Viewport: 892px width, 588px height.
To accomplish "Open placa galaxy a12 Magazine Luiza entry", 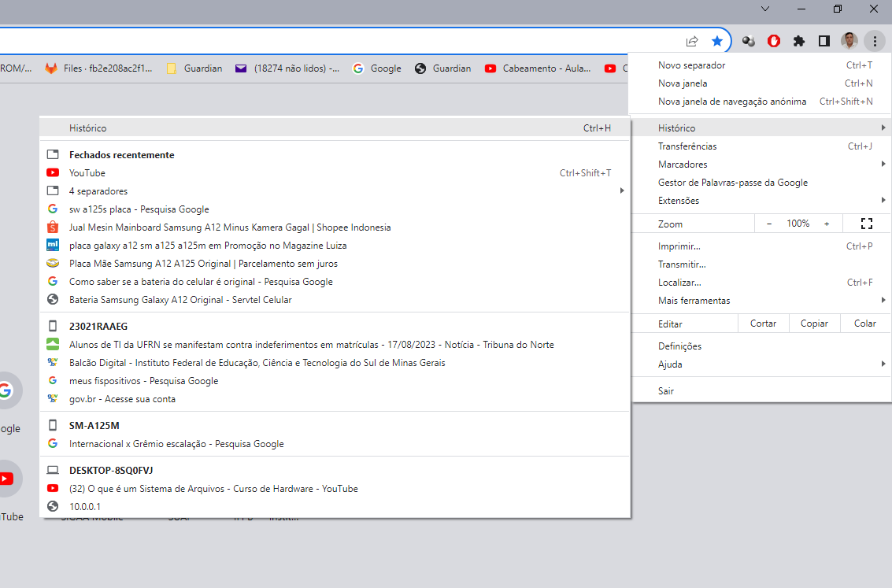I will coord(335,246).
